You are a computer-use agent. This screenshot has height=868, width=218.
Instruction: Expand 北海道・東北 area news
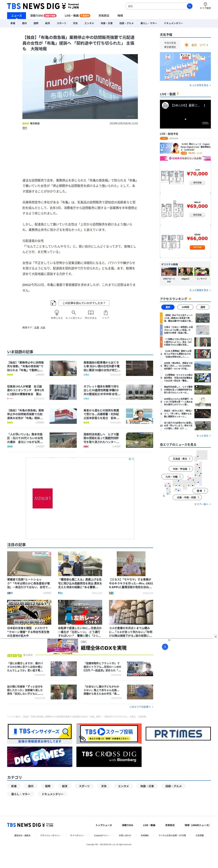[x=181, y=459]
